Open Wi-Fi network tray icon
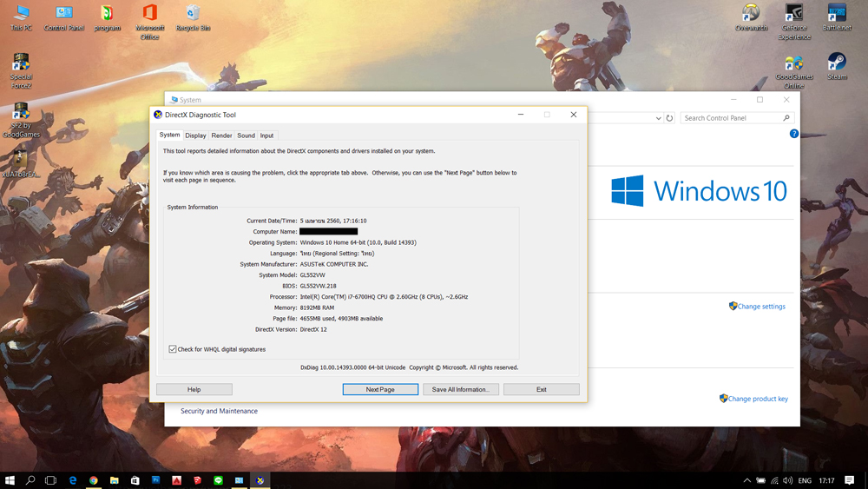This screenshot has height=489, width=868. [774, 480]
